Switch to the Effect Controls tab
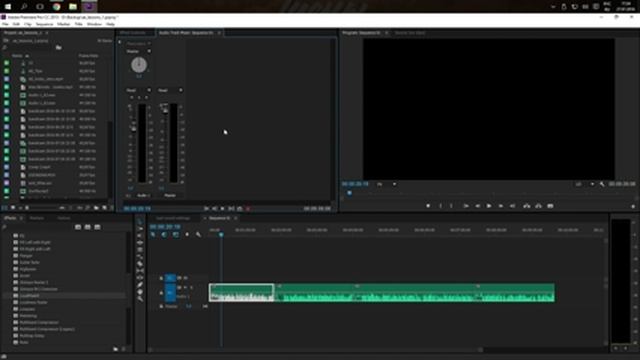The width and height of the screenshot is (640, 360). click(133, 33)
